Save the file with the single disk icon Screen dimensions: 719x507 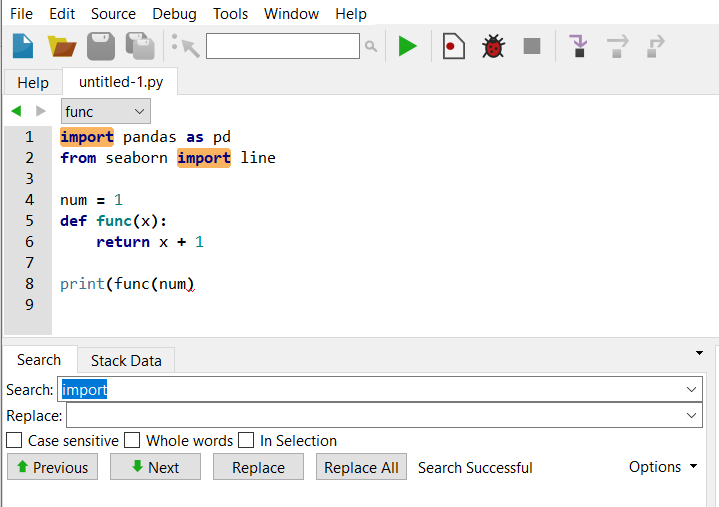click(x=101, y=46)
